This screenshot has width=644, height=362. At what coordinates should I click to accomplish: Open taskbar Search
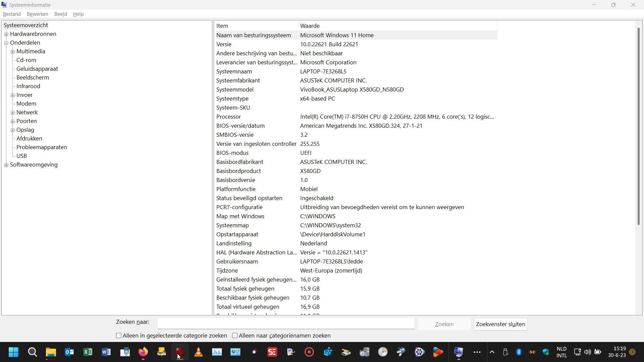[32, 352]
